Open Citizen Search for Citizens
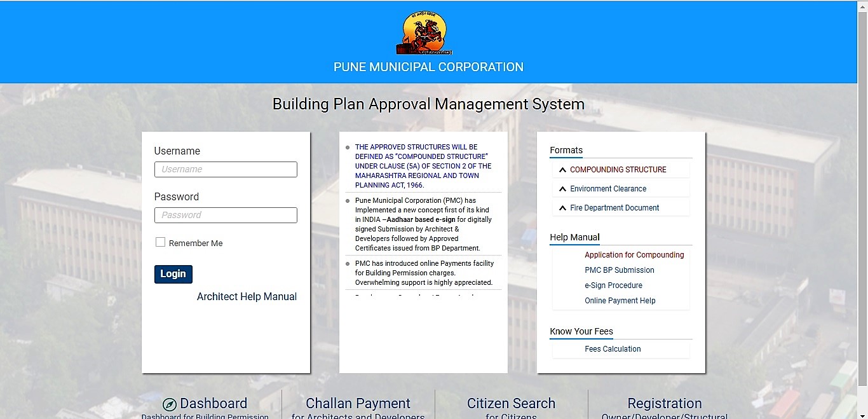 click(511, 403)
